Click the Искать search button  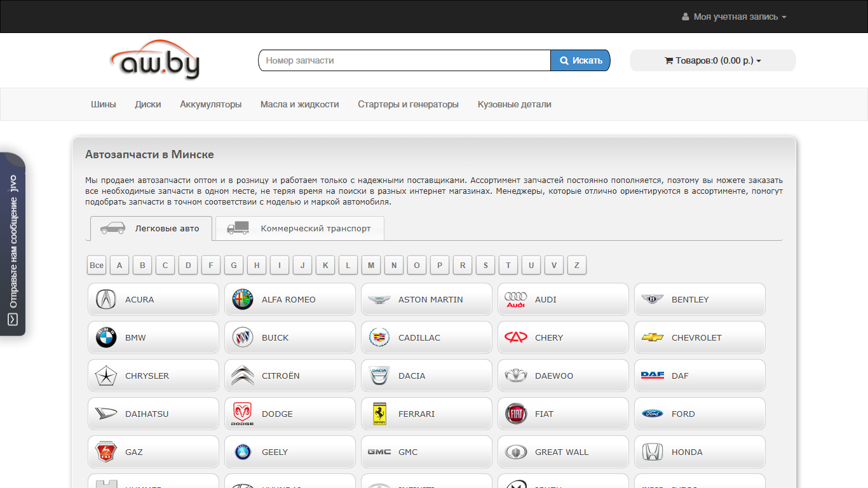(580, 60)
